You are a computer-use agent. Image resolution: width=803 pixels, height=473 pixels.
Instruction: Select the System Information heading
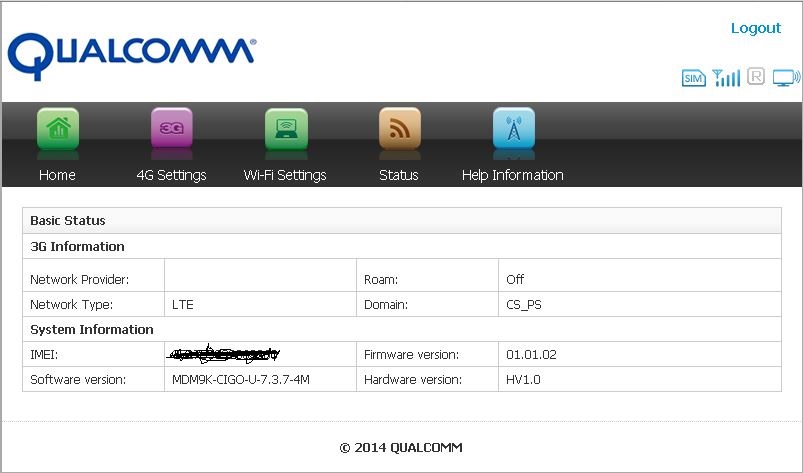tap(92, 330)
